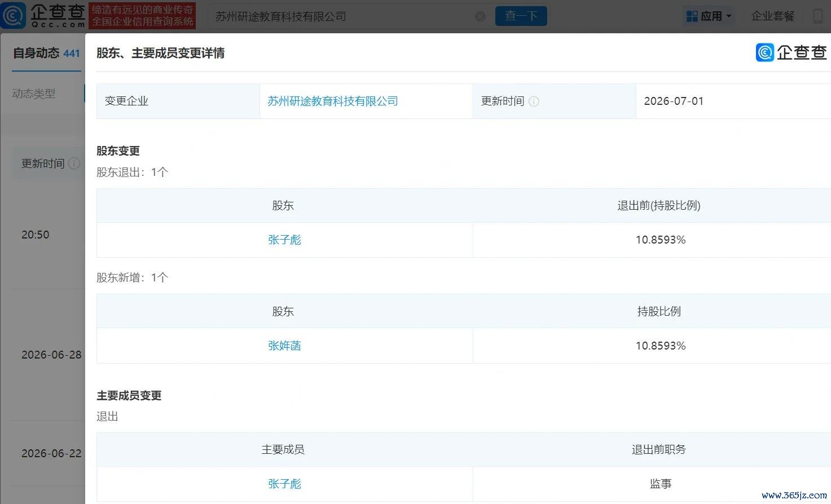Click the 退出前(持股比例) column header
The height and width of the screenshot is (504, 831).
659,205
